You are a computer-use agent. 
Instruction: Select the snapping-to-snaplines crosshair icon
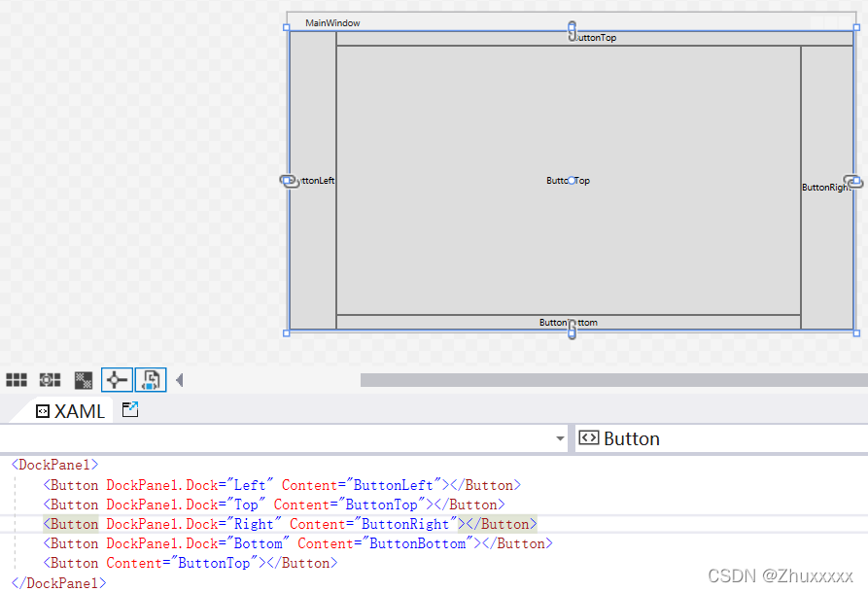[x=116, y=379]
